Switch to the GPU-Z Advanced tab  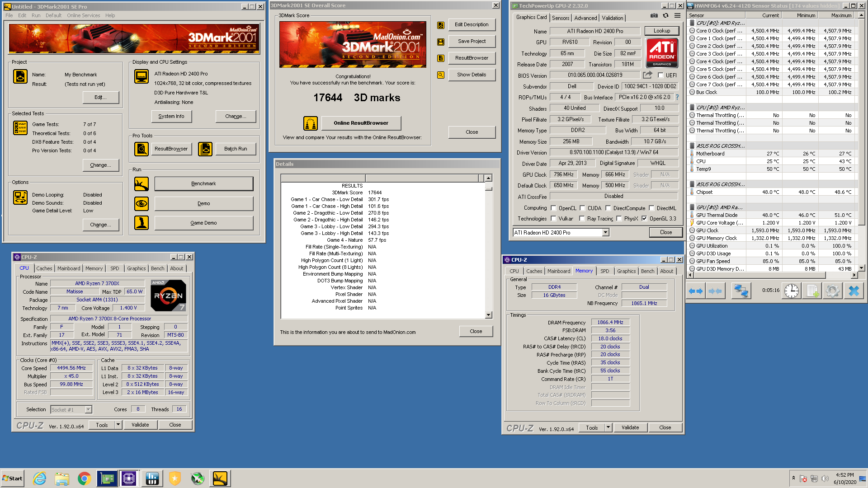(x=585, y=18)
